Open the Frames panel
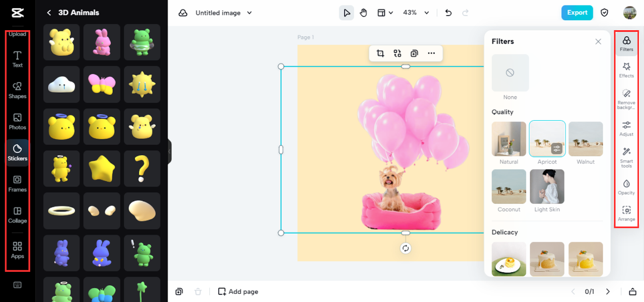The width and height of the screenshot is (644, 302). (18, 184)
